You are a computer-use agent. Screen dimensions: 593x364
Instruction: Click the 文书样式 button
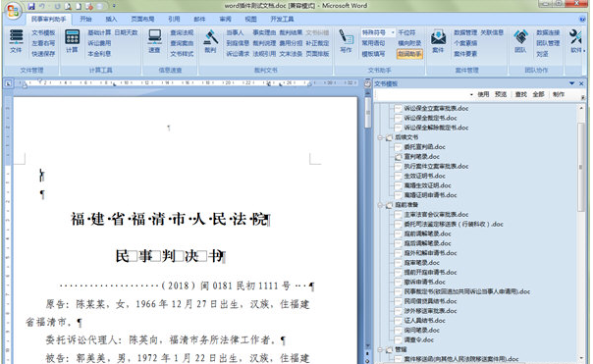click(x=182, y=54)
